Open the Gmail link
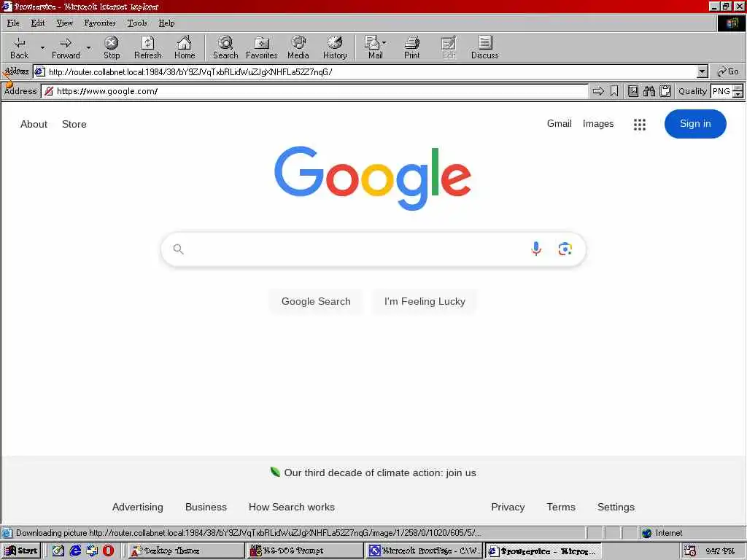Viewport: 747px width, 560px height. [560, 124]
